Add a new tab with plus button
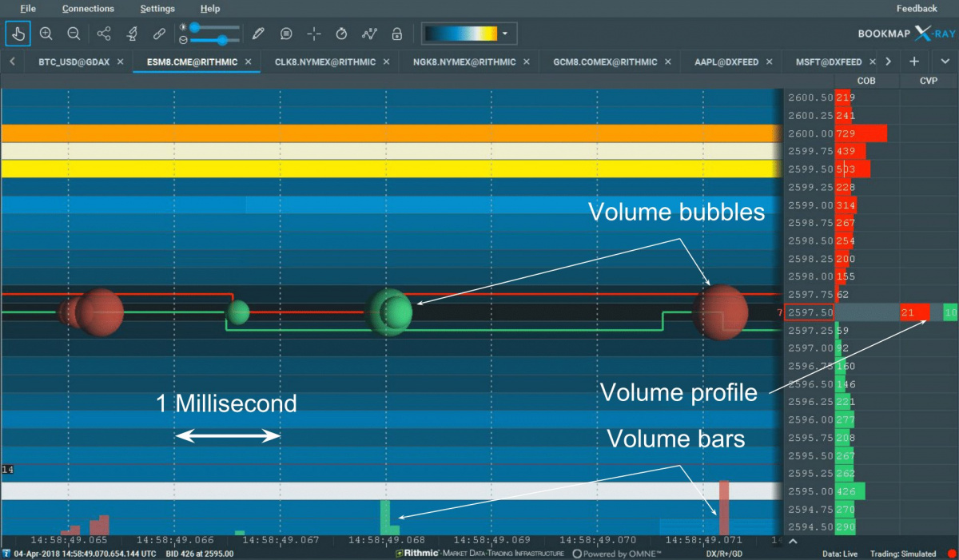This screenshot has width=959, height=560. [x=914, y=62]
